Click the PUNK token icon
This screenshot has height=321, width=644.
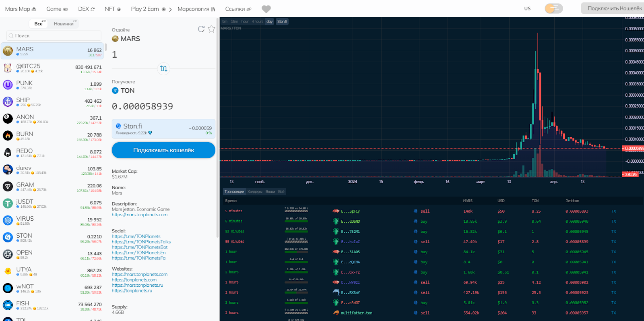point(8,85)
